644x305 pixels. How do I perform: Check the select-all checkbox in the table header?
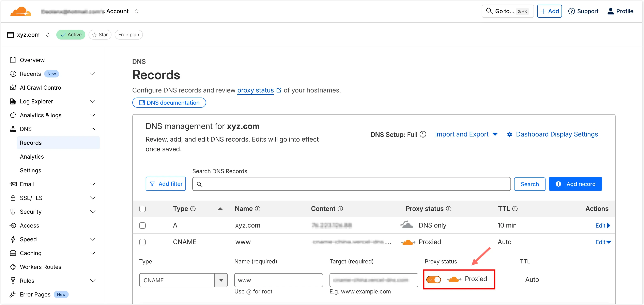pos(142,208)
